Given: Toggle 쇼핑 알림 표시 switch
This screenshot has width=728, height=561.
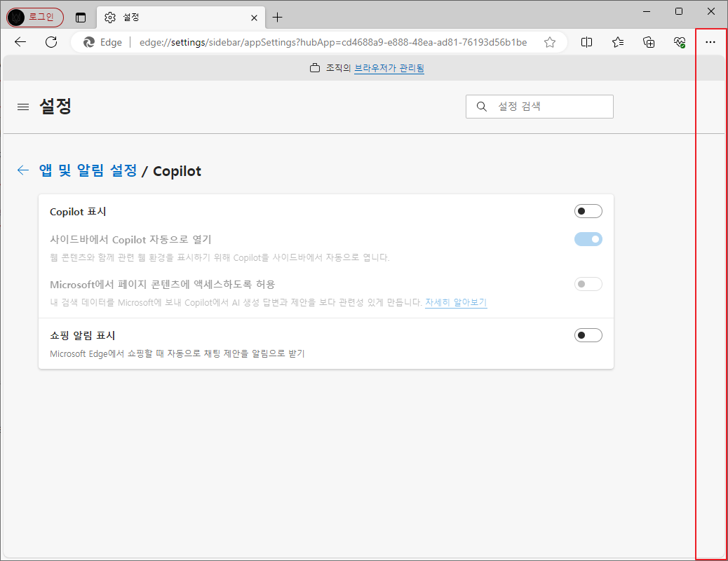Looking at the screenshot, I should (x=588, y=335).
